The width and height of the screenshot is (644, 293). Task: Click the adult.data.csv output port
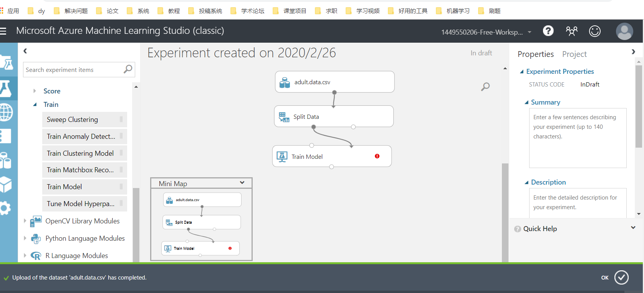click(334, 92)
